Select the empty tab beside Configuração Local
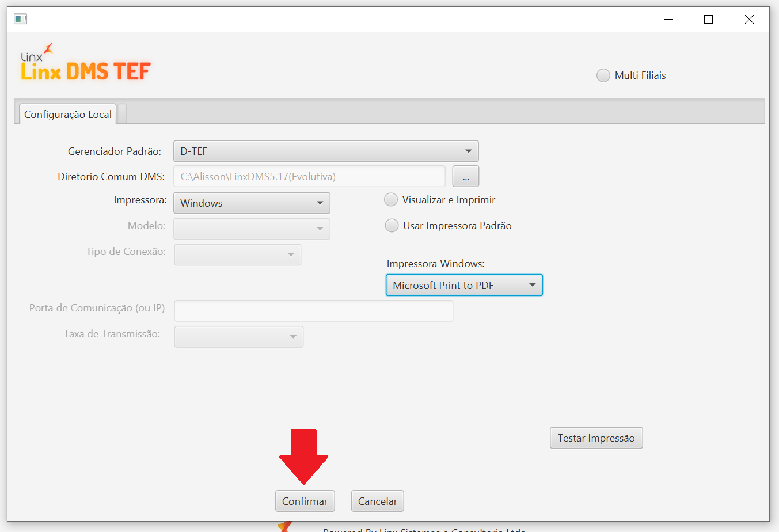Screen dimensions: 779x532 point(122,114)
